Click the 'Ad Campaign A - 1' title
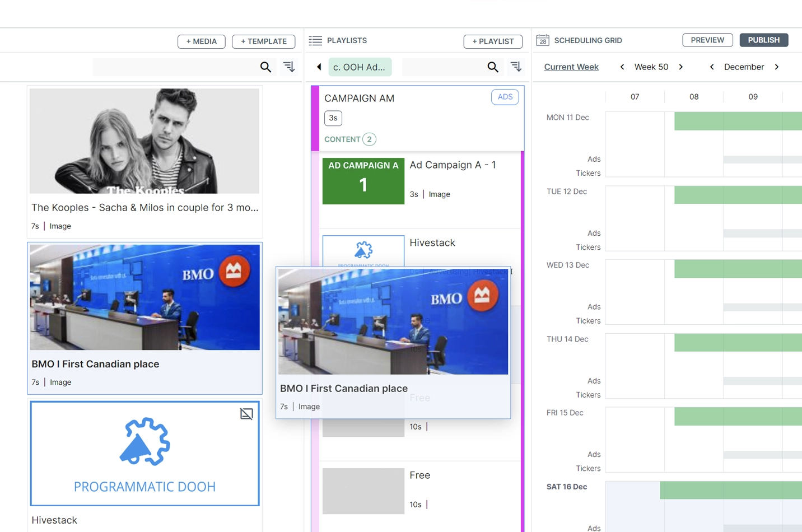Screen dimensions: 802x532 [453, 165]
